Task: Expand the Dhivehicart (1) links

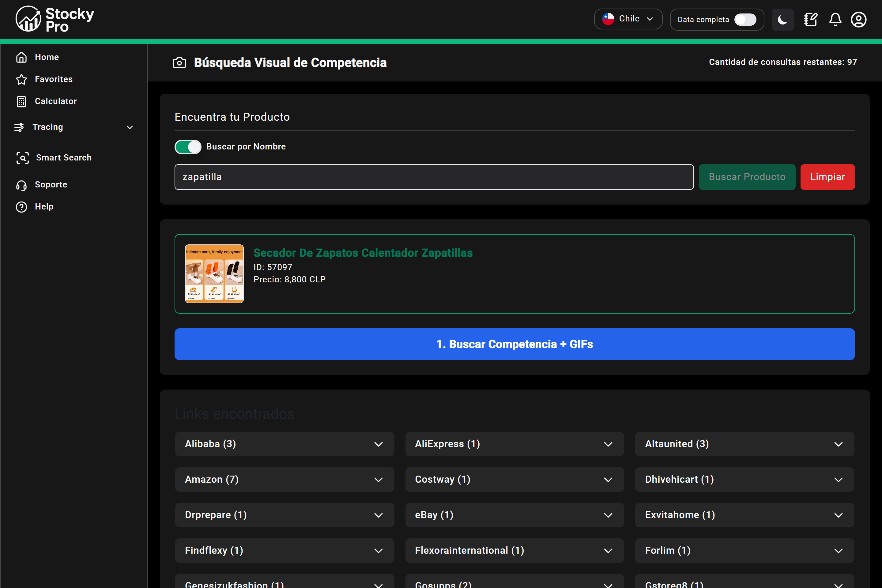Action: coord(744,480)
